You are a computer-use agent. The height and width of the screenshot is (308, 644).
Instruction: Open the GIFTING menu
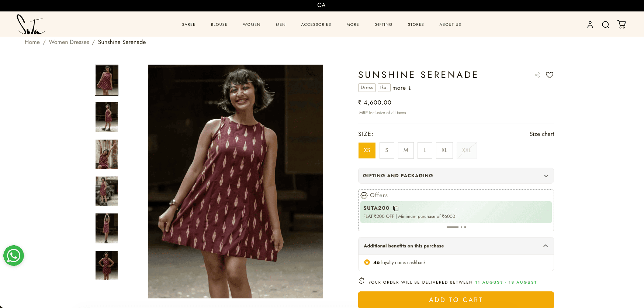pyautogui.click(x=383, y=24)
